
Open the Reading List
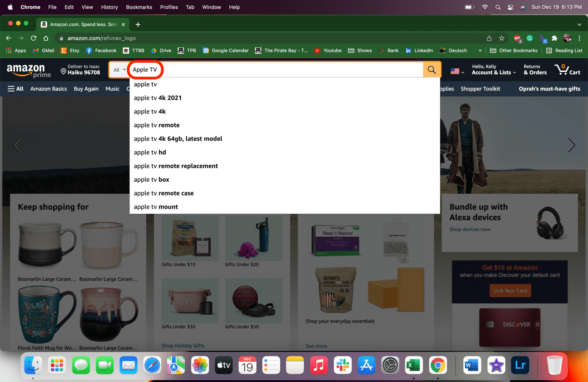tap(564, 50)
